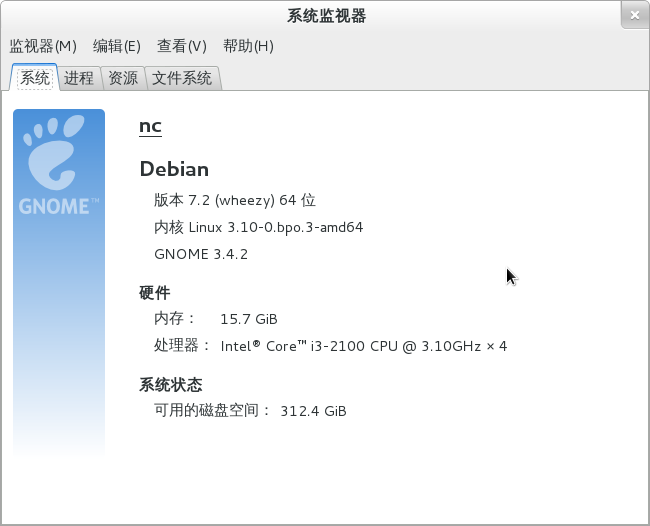Click the GNOME foot logo
The image size is (650, 526).
tap(54, 152)
